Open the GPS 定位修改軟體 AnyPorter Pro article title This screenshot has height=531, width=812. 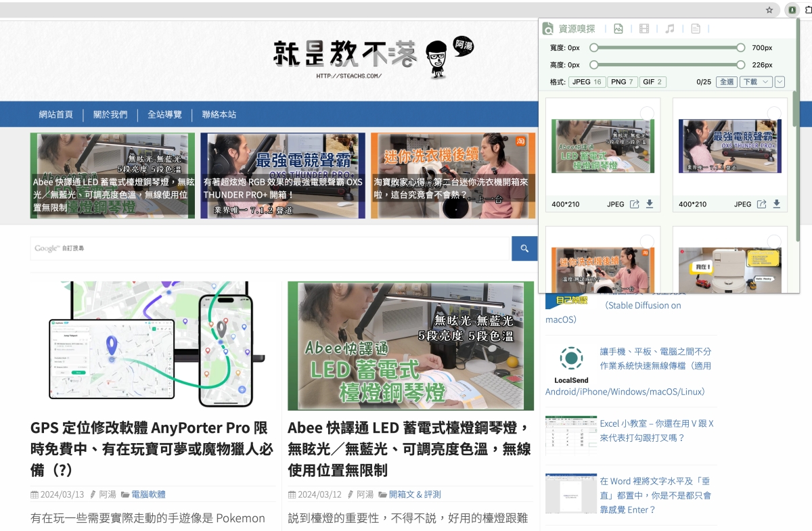[x=152, y=448]
